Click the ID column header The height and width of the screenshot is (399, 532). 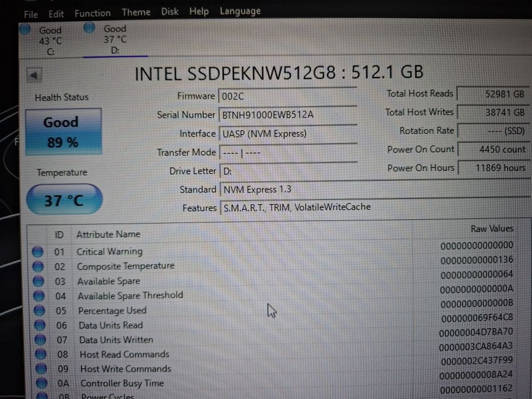59,235
